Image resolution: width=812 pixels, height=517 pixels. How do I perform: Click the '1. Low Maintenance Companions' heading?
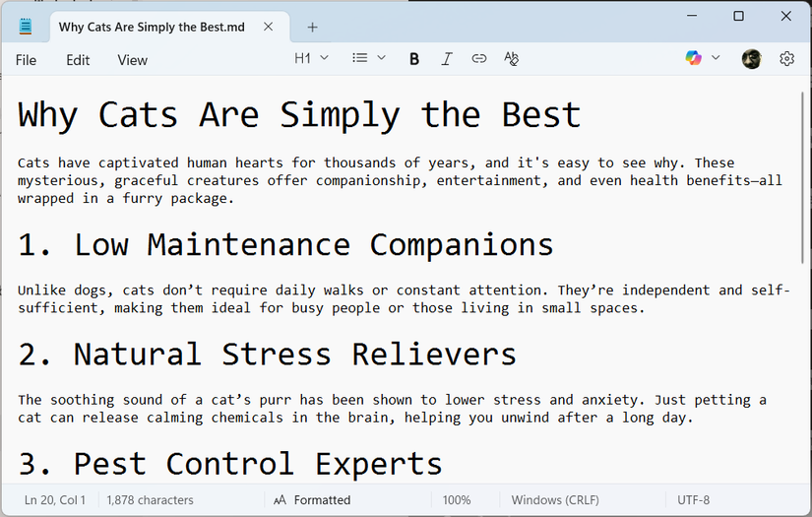(x=285, y=244)
